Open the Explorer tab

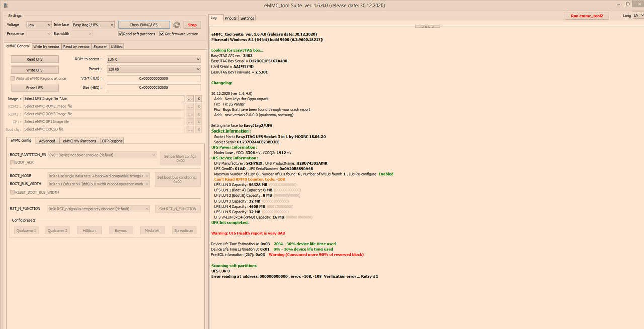point(100,46)
